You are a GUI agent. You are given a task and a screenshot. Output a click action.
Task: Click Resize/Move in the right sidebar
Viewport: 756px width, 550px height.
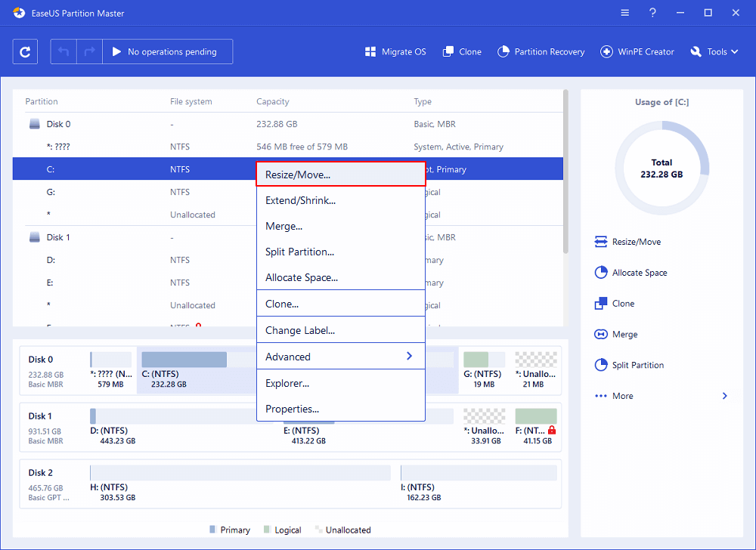627,242
